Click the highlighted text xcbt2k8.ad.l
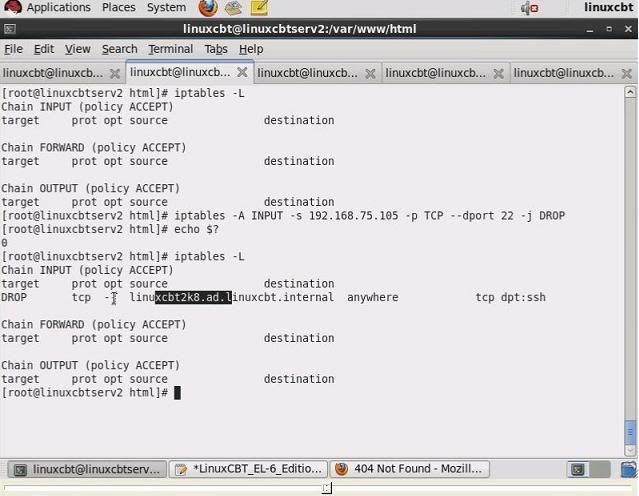The image size is (639, 496). tap(193, 298)
